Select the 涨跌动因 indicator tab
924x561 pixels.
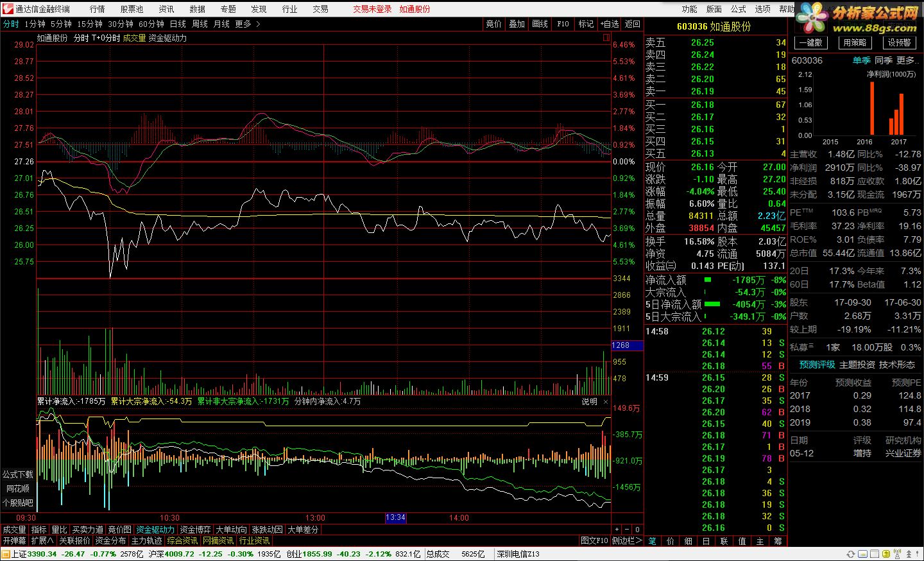[267, 530]
